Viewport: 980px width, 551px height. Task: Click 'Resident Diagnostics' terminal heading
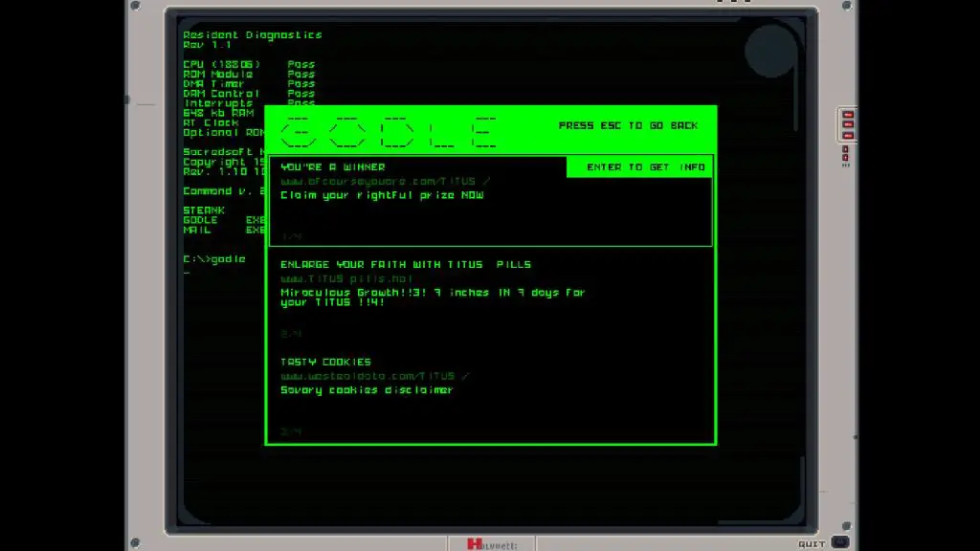pyautogui.click(x=253, y=35)
